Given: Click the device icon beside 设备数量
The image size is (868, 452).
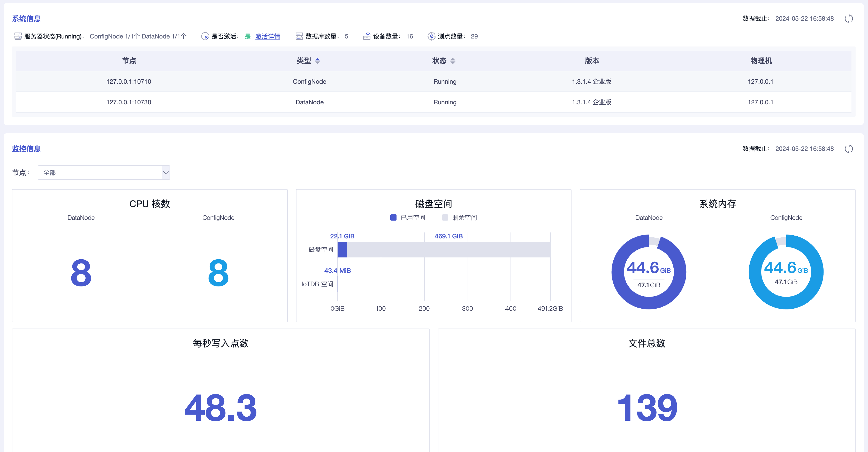Looking at the screenshot, I should click(x=367, y=36).
